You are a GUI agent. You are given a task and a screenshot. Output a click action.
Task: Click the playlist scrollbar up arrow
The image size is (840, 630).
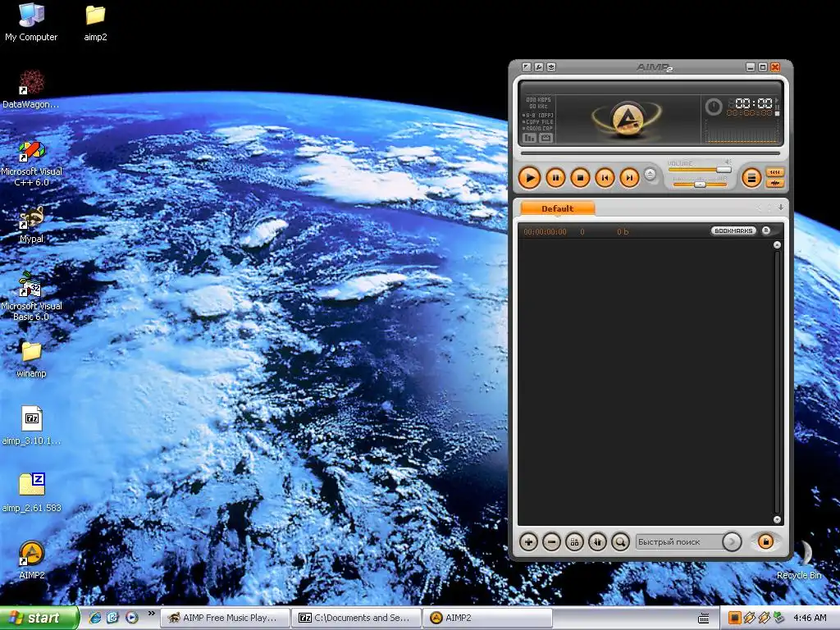pos(777,244)
